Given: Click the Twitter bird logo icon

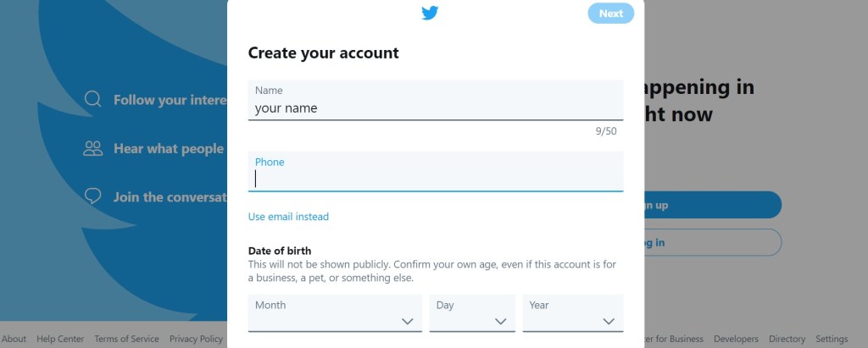Looking at the screenshot, I should coord(430,13).
